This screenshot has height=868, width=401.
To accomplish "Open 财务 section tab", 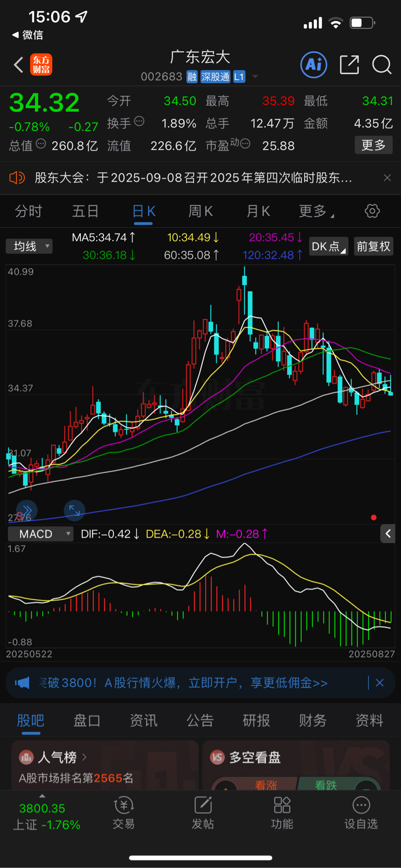I will click(313, 721).
